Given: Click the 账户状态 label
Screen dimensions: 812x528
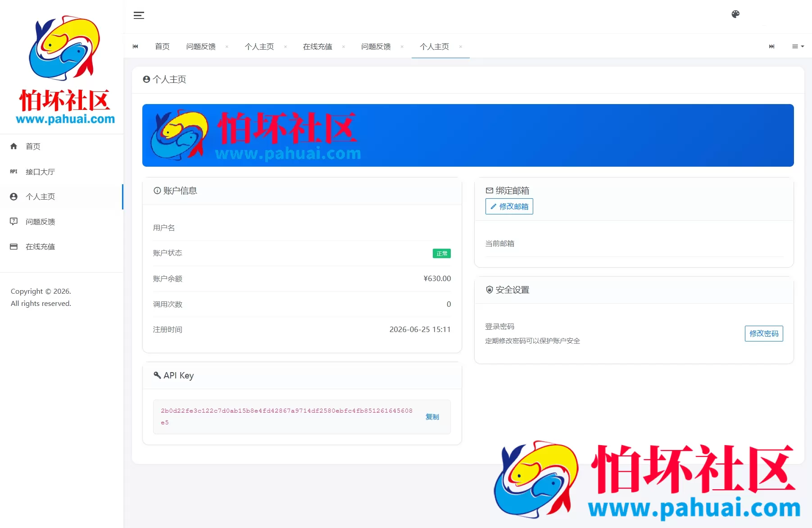Looking at the screenshot, I should (168, 253).
